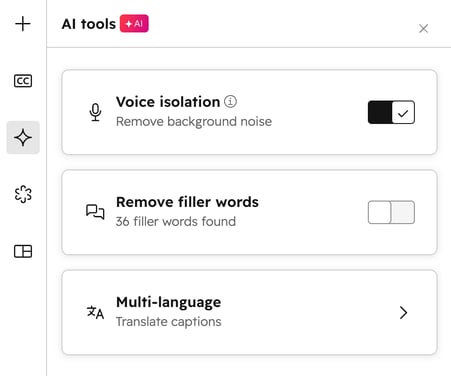Image resolution: width=451 pixels, height=376 pixels.
Task: Open the layout panel icon
Action: pos(23,251)
